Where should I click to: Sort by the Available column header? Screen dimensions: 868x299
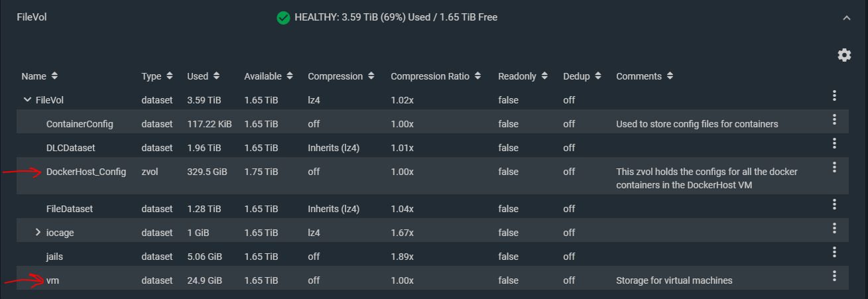click(x=269, y=76)
